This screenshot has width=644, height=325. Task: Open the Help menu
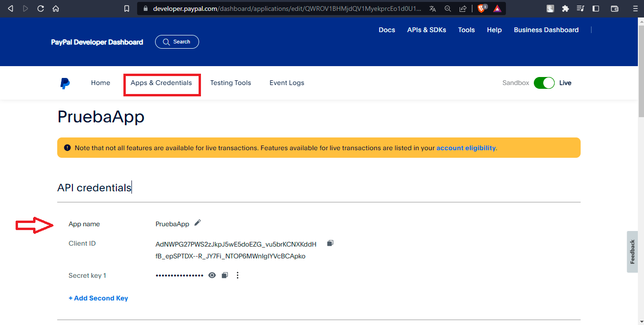point(494,30)
